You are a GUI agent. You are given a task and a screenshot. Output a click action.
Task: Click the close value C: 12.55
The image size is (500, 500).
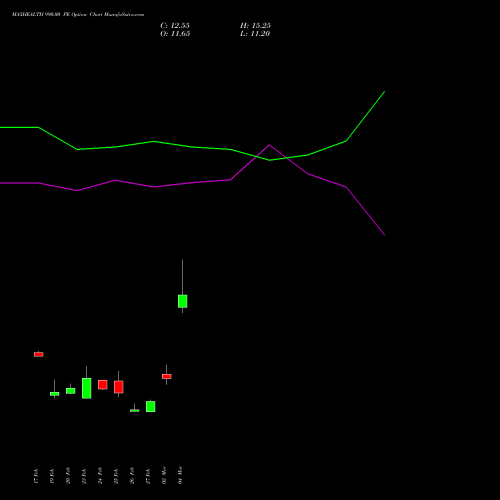[175, 26]
